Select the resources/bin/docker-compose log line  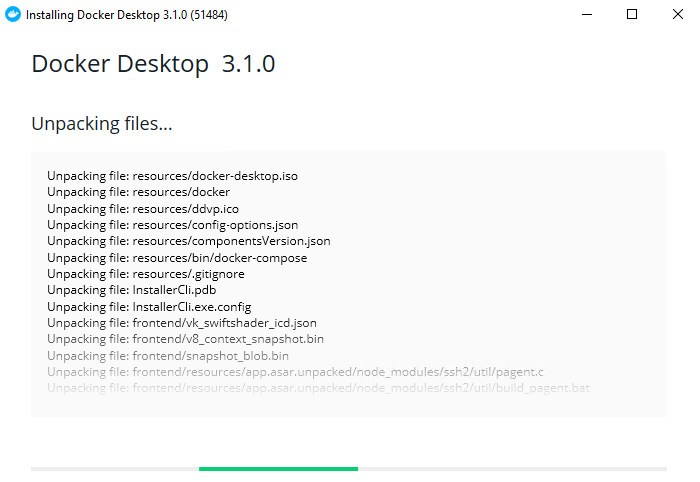click(x=177, y=258)
